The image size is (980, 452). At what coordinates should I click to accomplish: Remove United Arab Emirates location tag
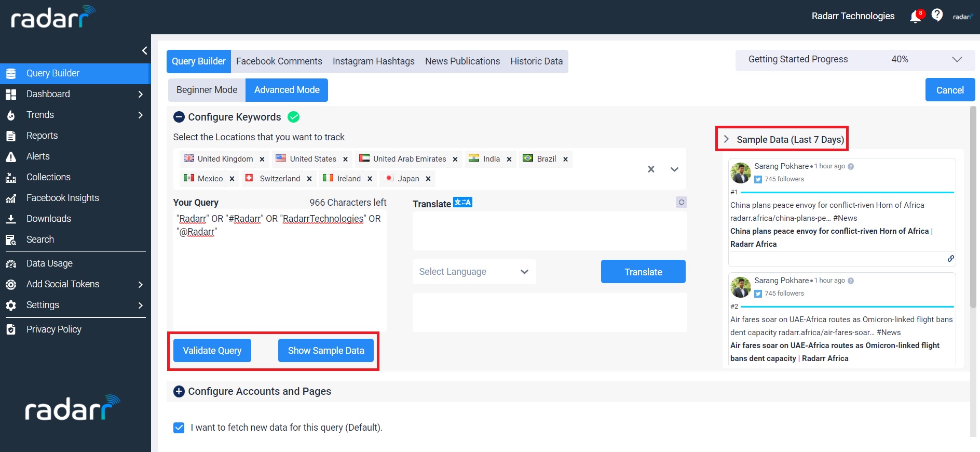click(x=455, y=159)
